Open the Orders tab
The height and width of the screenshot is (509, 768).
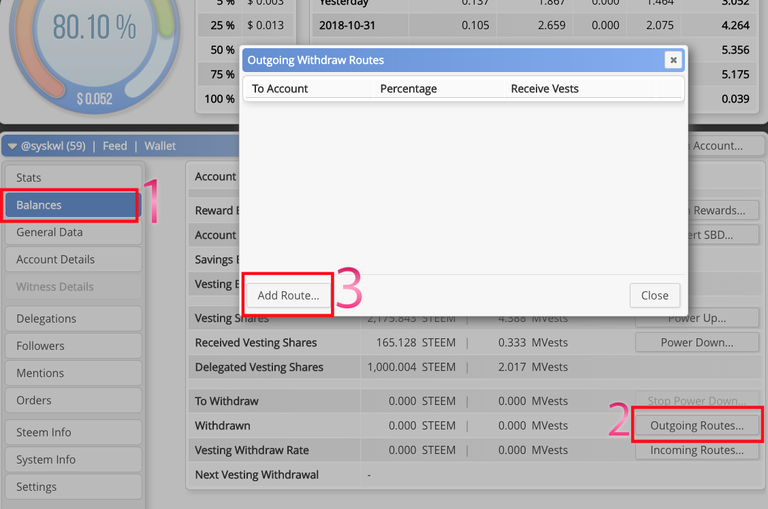pyautogui.click(x=73, y=400)
